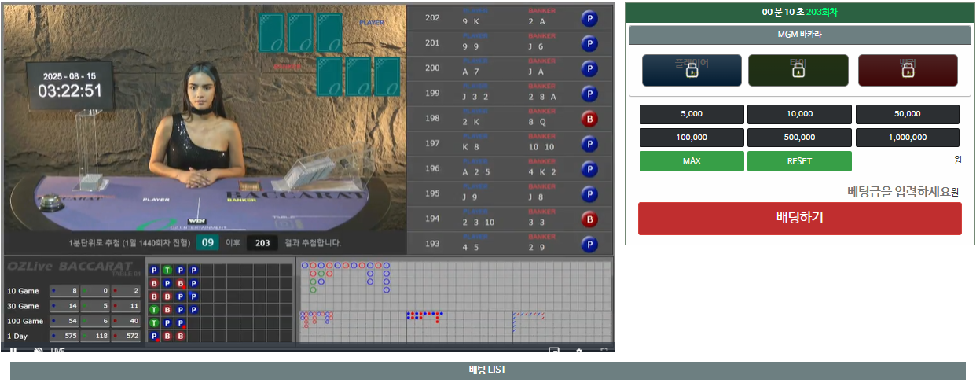The height and width of the screenshot is (383, 980).
Task: Select the 1,000,000 bet amount chip
Action: point(907,138)
